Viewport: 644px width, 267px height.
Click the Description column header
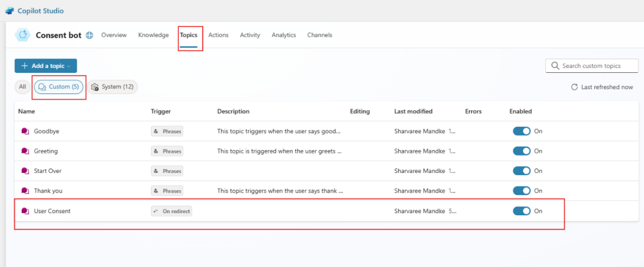coord(233,111)
